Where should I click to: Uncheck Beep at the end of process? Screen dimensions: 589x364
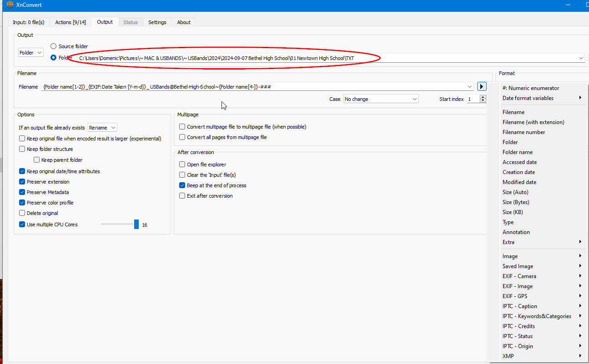point(182,185)
